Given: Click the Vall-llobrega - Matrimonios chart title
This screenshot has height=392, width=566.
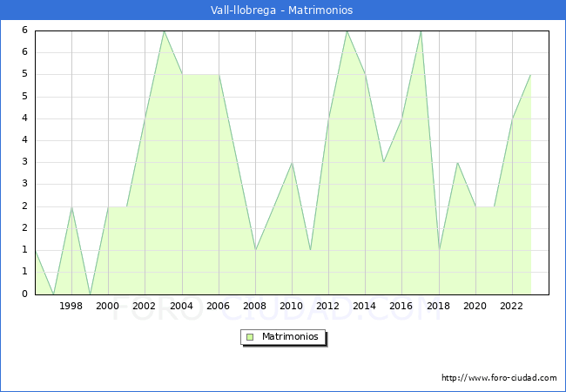Looking at the screenshot, I should (281, 10).
